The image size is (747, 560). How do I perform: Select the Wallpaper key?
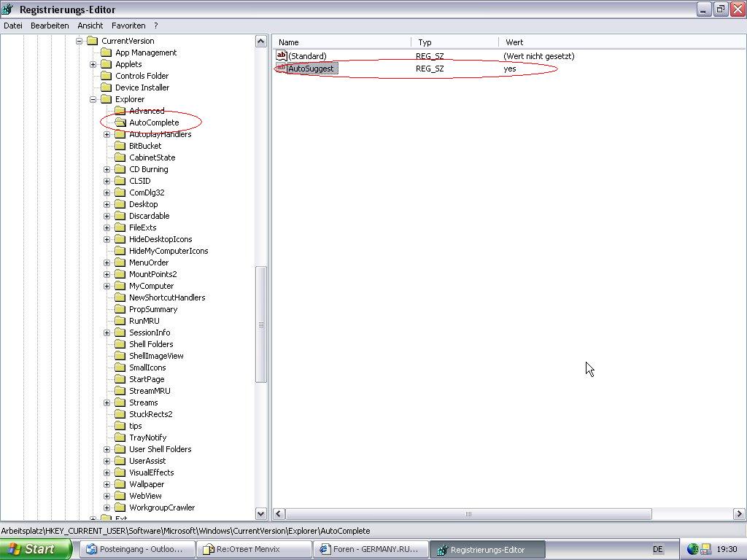146,484
